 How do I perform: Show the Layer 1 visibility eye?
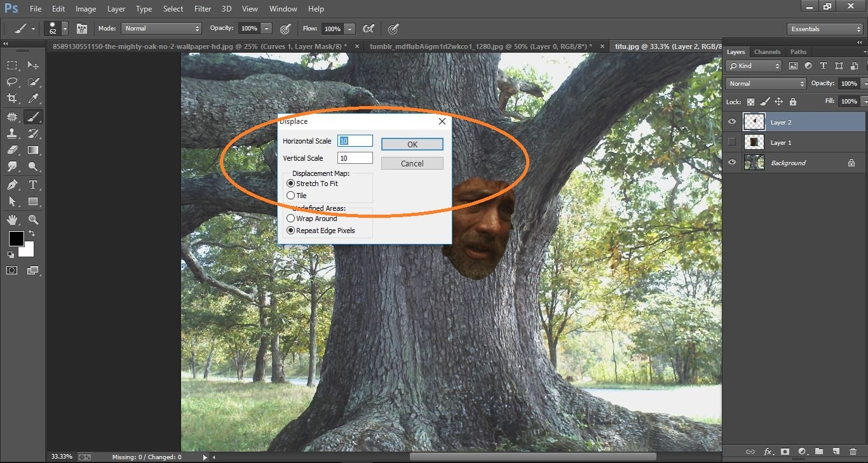click(x=731, y=142)
